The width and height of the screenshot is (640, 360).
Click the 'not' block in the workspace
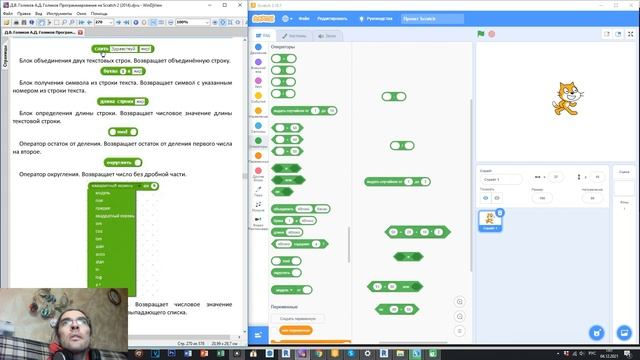[397, 309]
